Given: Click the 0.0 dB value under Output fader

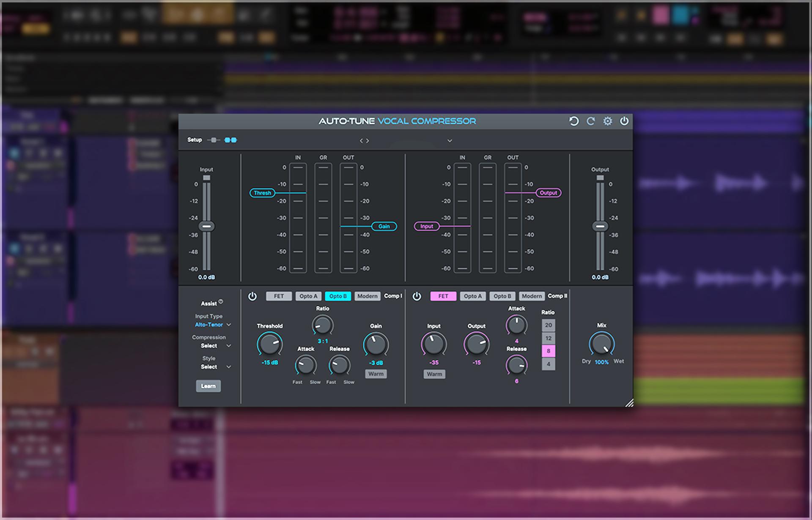Looking at the screenshot, I should click(600, 277).
